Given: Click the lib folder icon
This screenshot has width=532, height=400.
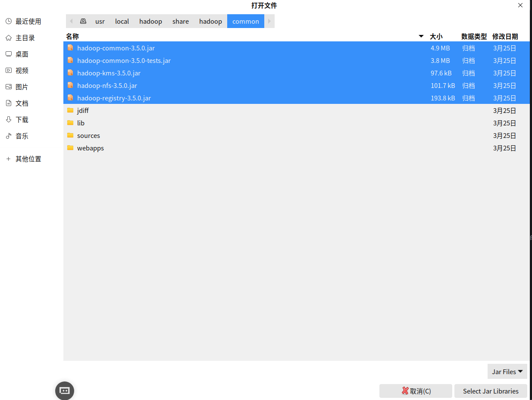Looking at the screenshot, I should tap(70, 123).
